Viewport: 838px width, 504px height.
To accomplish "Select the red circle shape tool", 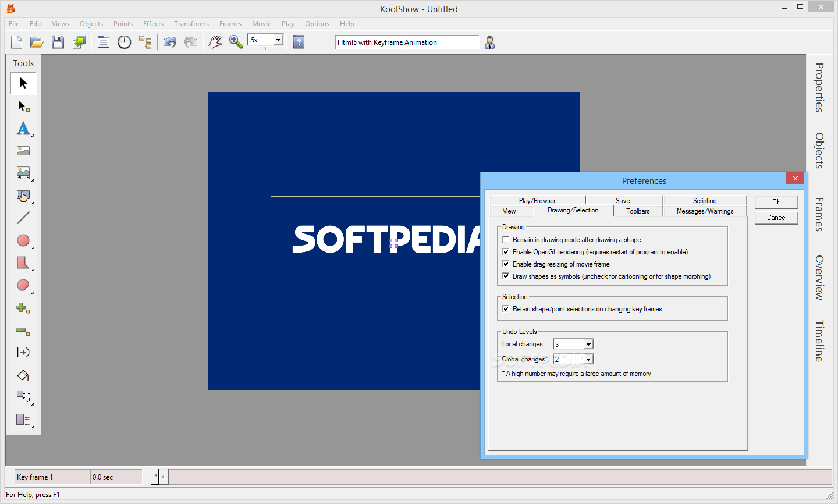I will 23,240.
